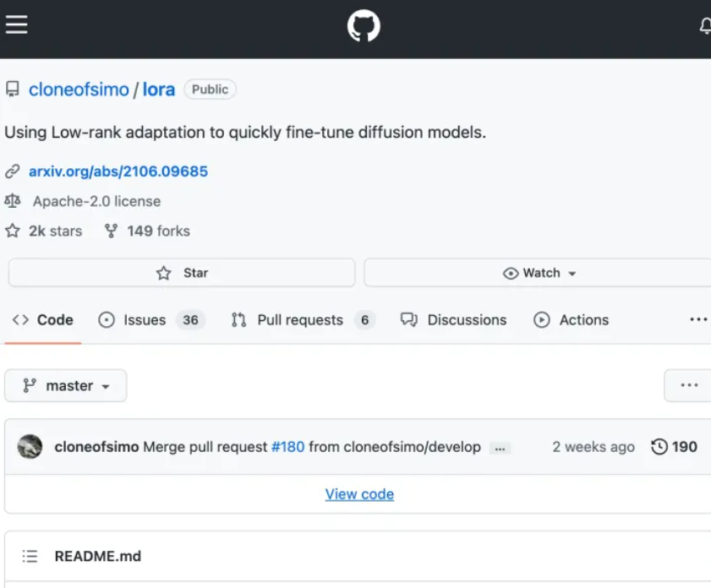Click cloneofsimo's commit avatar
The width and height of the screenshot is (711, 588).
pos(30,447)
